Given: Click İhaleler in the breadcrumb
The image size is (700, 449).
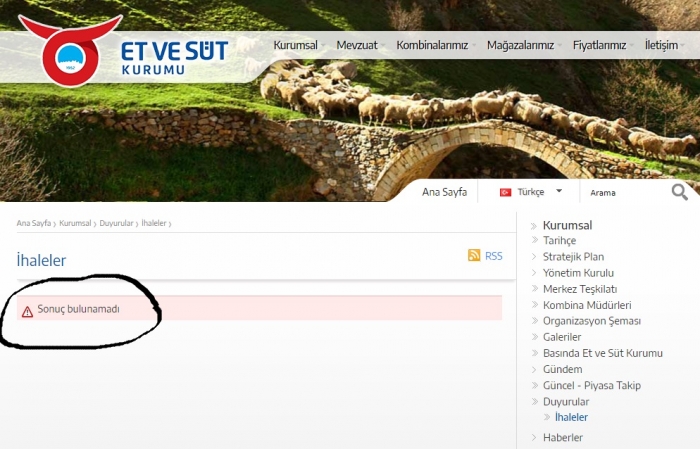Looking at the screenshot, I should (x=154, y=223).
